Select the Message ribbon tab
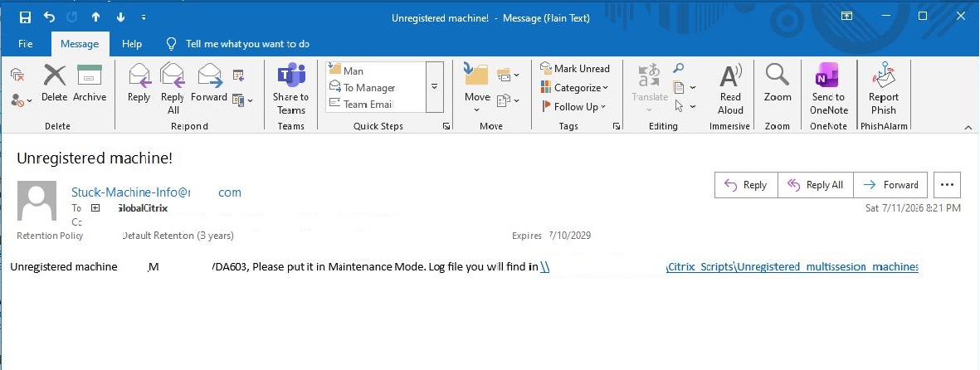Viewport: 980px width, 370px height. pyautogui.click(x=80, y=44)
